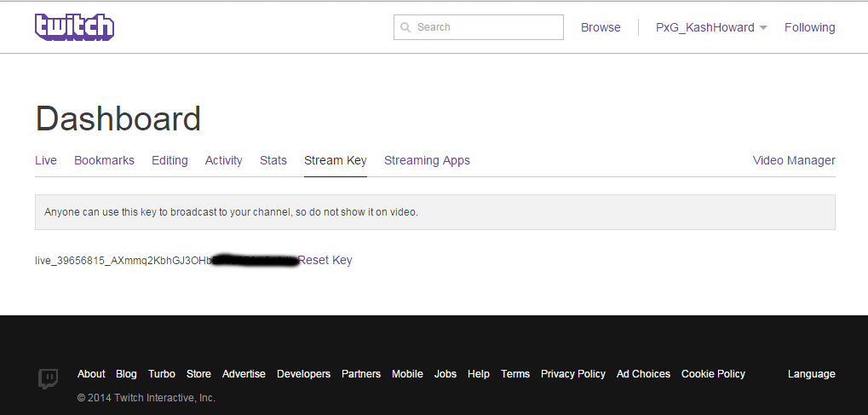The height and width of the screenshot is (415, 868).
Task: Click the PxG_KashHoward username
Action: (704, 27)
